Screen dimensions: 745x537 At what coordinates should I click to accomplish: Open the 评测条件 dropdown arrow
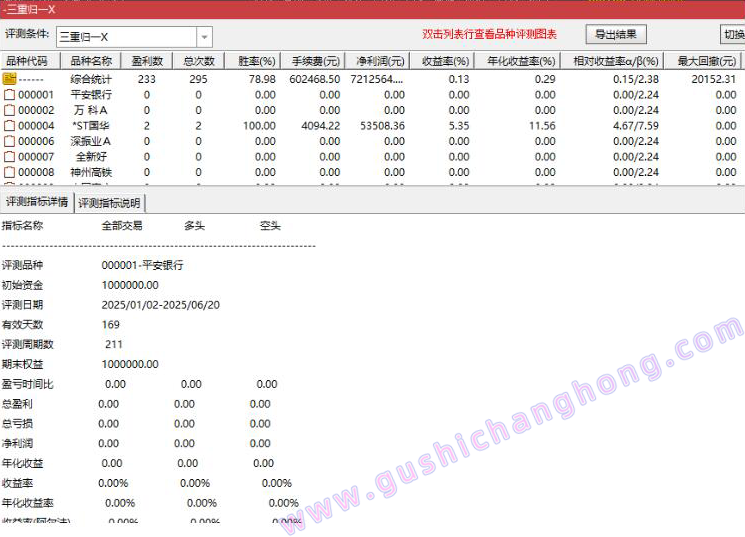click(x=204, y=37)
